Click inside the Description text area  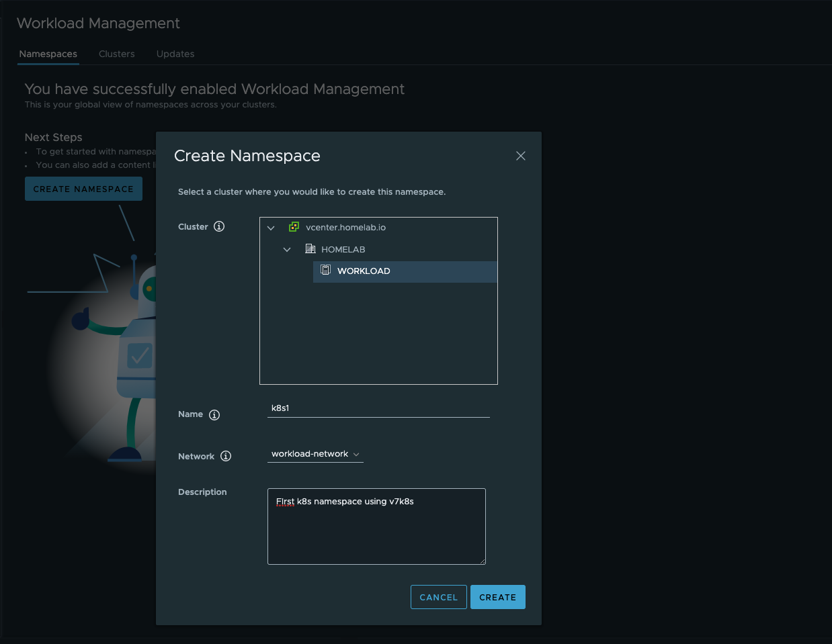coord(376,531)
